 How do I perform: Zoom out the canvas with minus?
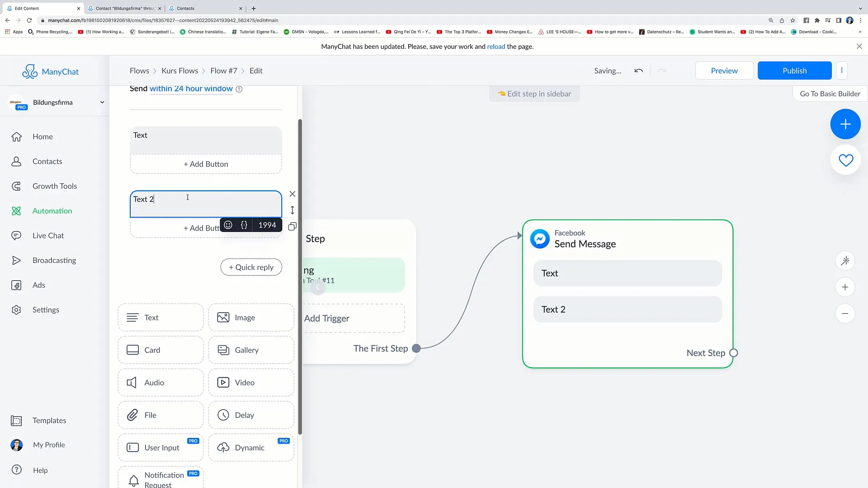[x=844, y=314]
